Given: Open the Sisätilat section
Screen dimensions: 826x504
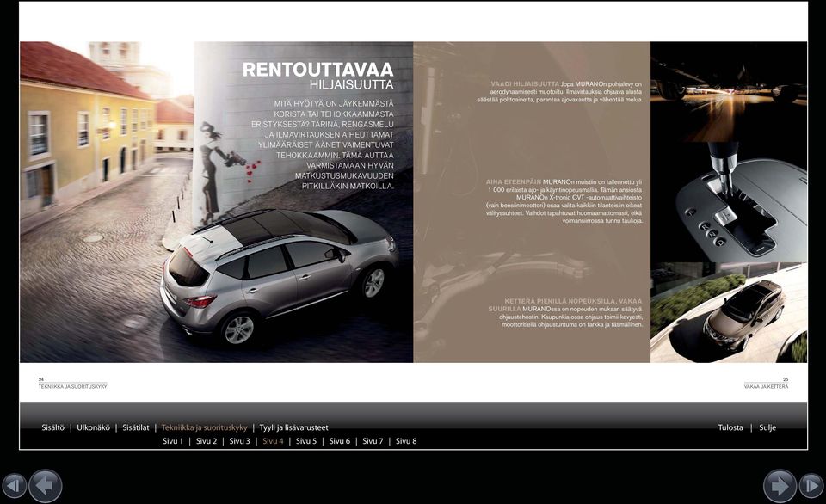Looking at the screenshot, I should (136, 427).
